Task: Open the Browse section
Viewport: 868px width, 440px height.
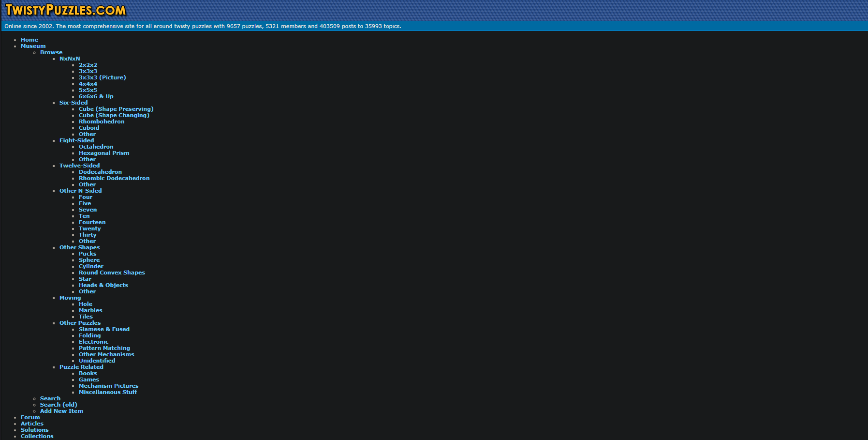Action: coord(51,52)
